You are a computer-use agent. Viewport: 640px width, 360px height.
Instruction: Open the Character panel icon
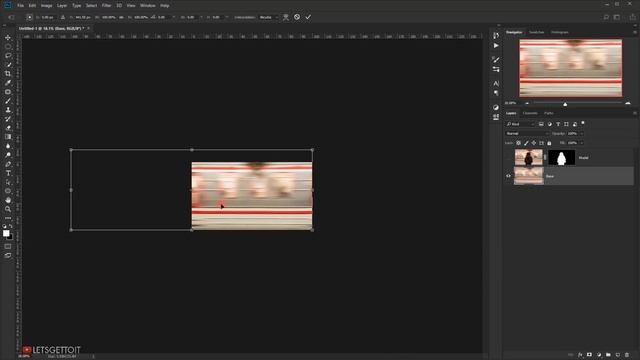[496, 83]
